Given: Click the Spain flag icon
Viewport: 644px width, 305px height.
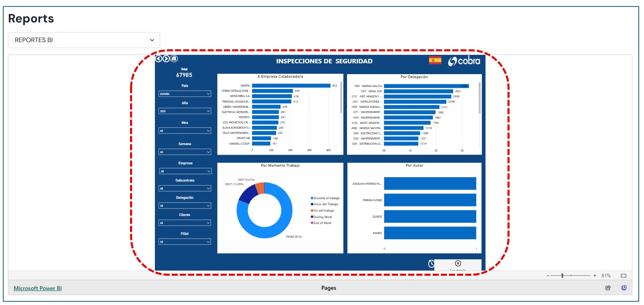Looking at the screenshot, I should [435, 61].
